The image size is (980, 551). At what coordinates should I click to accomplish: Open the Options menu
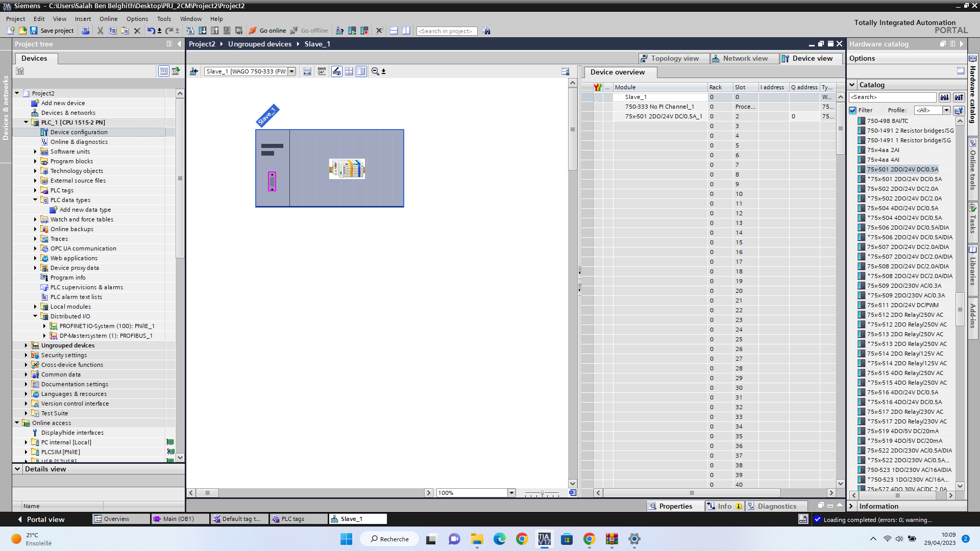137,19
